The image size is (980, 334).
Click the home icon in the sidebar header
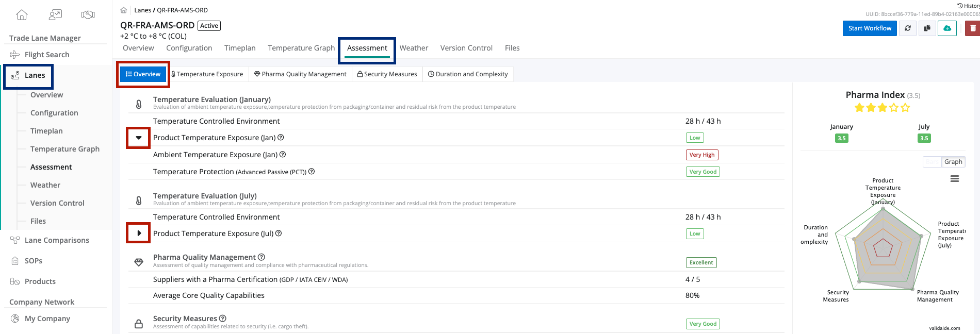[22, 15]
